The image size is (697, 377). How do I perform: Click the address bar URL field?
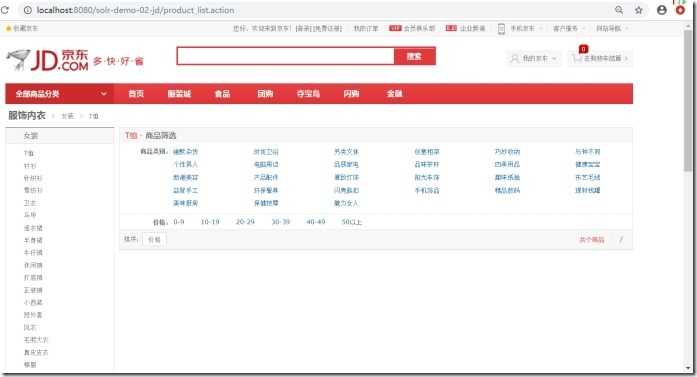click(x=311, y=10)
